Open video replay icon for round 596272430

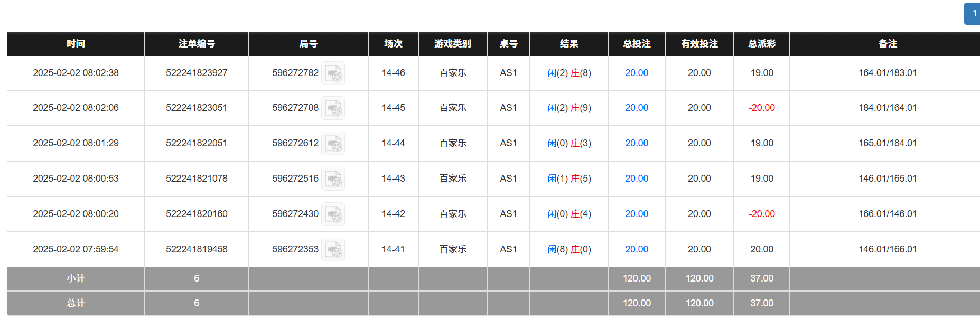pos(333,214)
